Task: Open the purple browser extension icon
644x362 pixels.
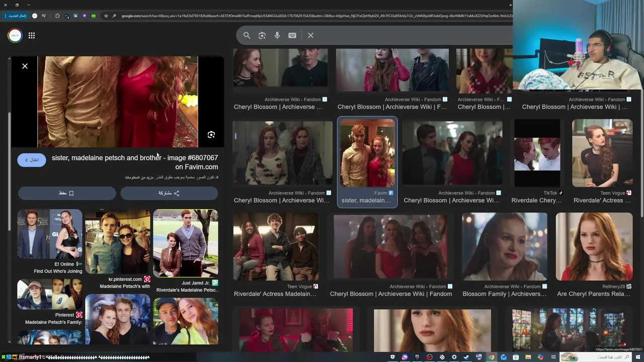Action: [85, 16]
